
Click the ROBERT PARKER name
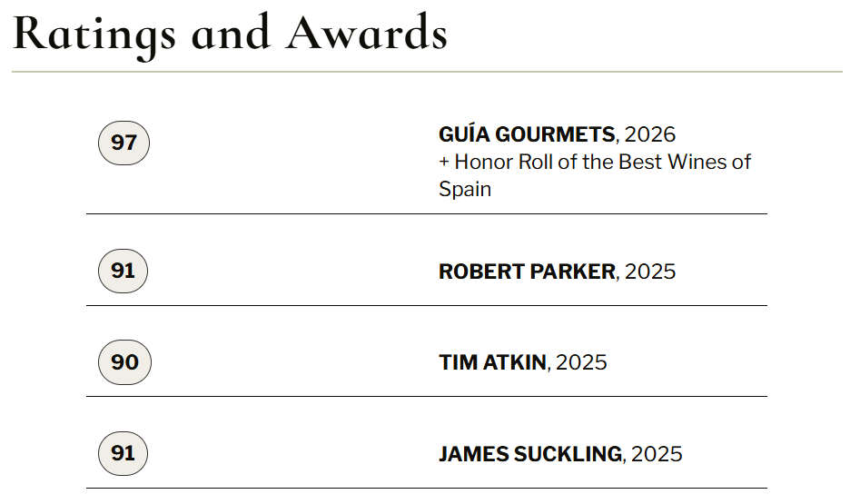click(527, 272)
